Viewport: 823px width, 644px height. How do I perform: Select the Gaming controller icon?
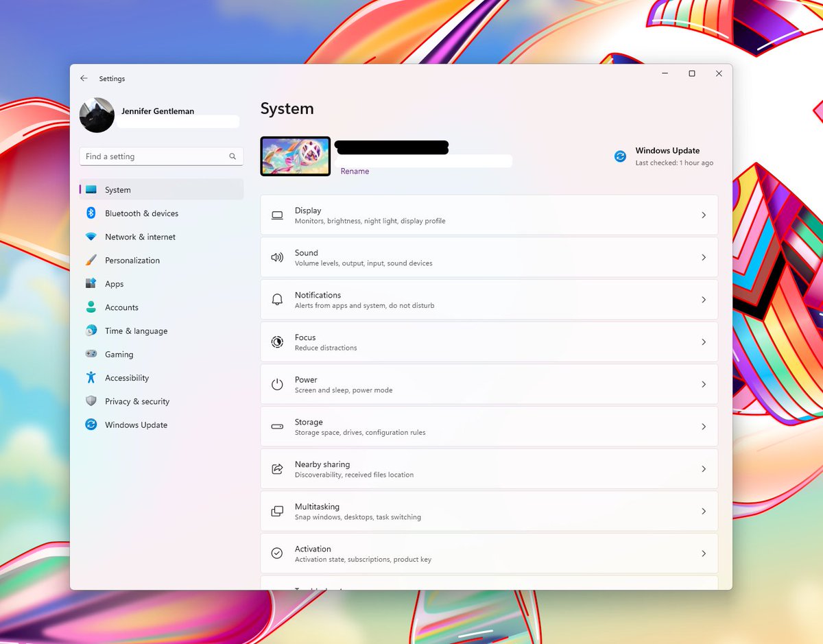point(91,354)
